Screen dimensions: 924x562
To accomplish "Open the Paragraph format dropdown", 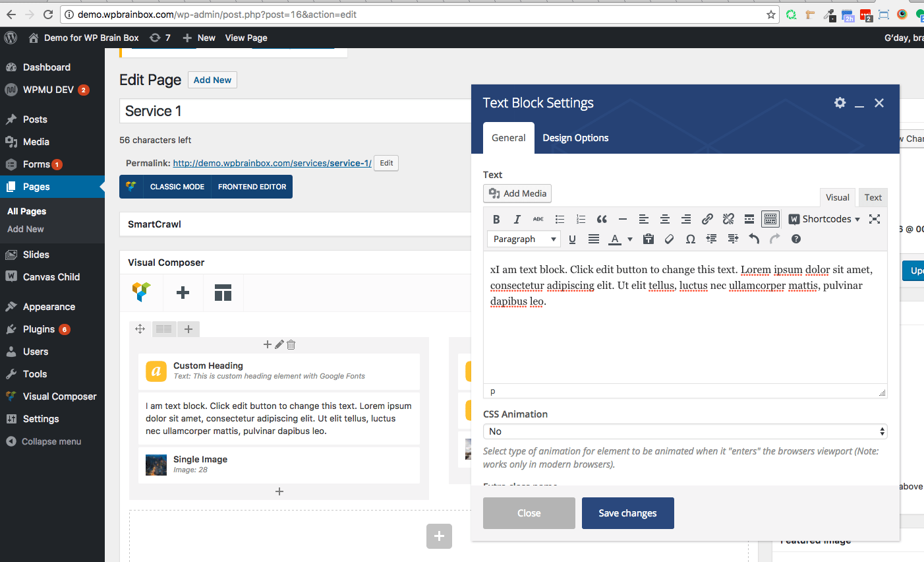I will pos(524,239).
